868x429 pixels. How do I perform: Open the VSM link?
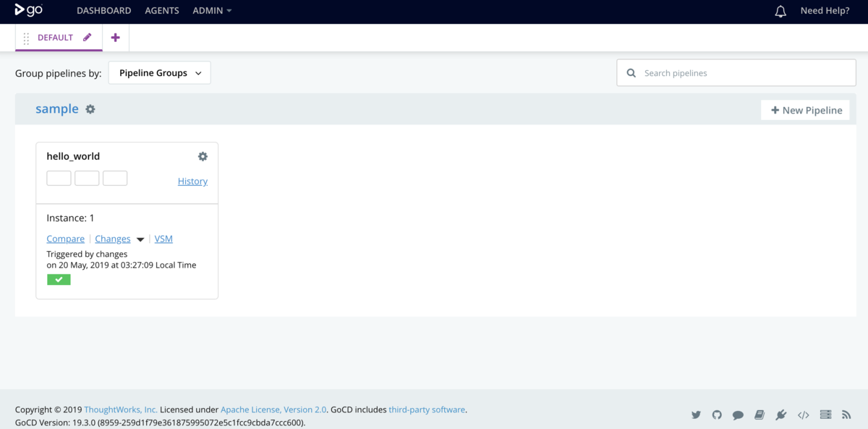(163, 239)
